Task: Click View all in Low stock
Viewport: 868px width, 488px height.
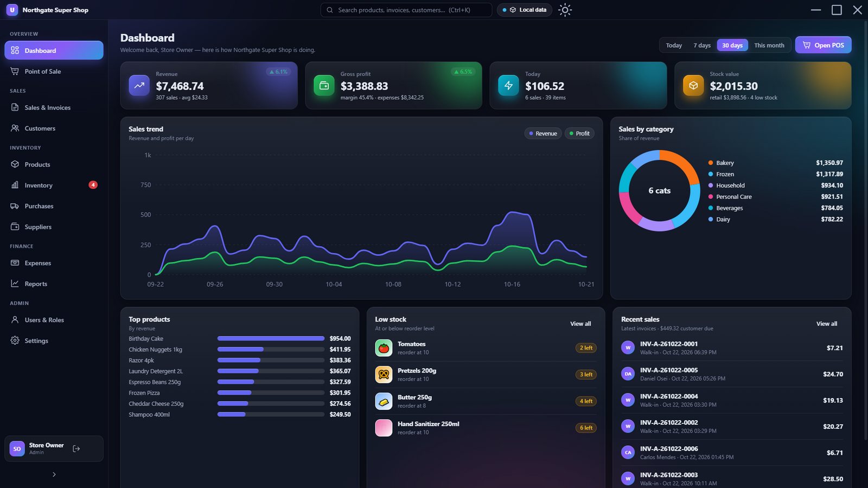Action: (580, 324)
